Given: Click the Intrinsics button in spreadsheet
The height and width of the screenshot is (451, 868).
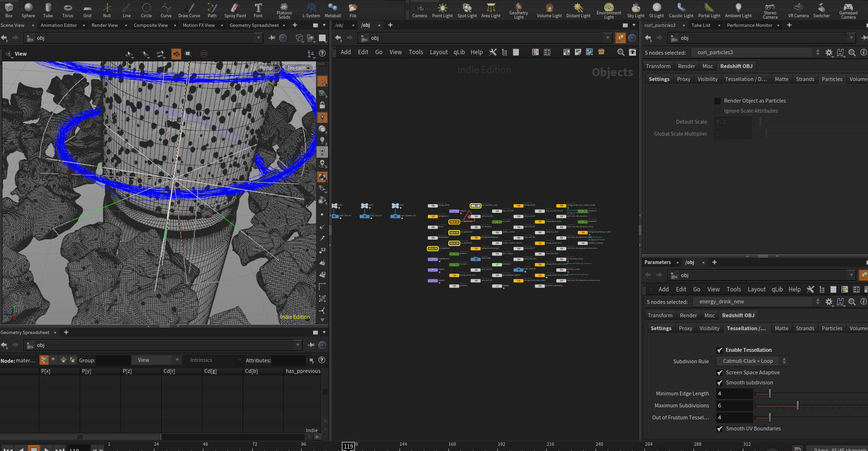Looking at the screenshot, I should coord(201,360).
